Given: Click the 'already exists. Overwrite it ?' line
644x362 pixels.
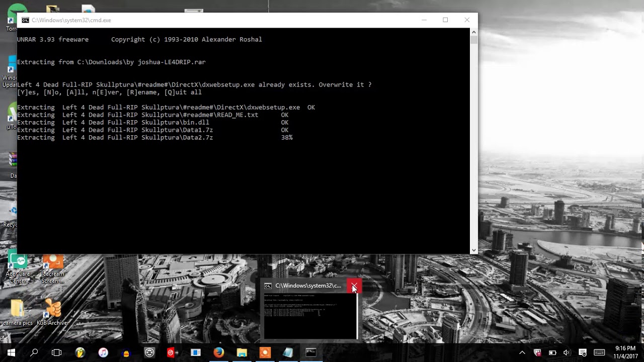Looking at the screenshot, I should (x=194, y=84).
